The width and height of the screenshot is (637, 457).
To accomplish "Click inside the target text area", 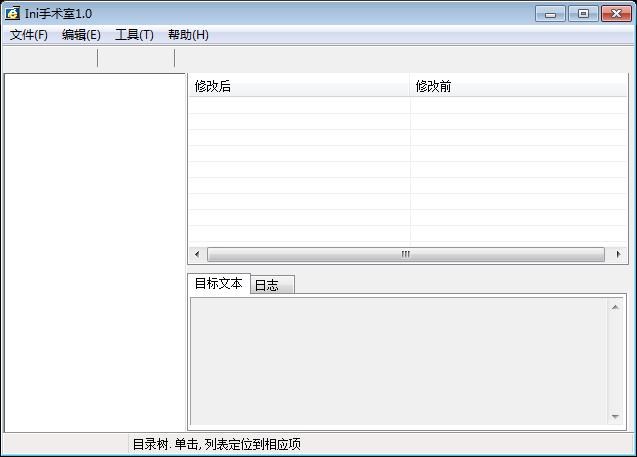I will point(398,362).
